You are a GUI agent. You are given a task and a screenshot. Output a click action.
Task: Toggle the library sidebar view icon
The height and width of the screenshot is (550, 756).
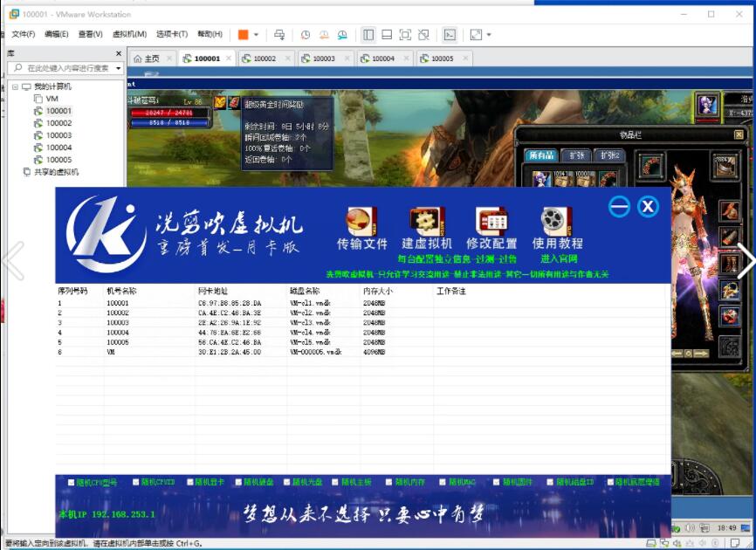(x=368, y=35)
